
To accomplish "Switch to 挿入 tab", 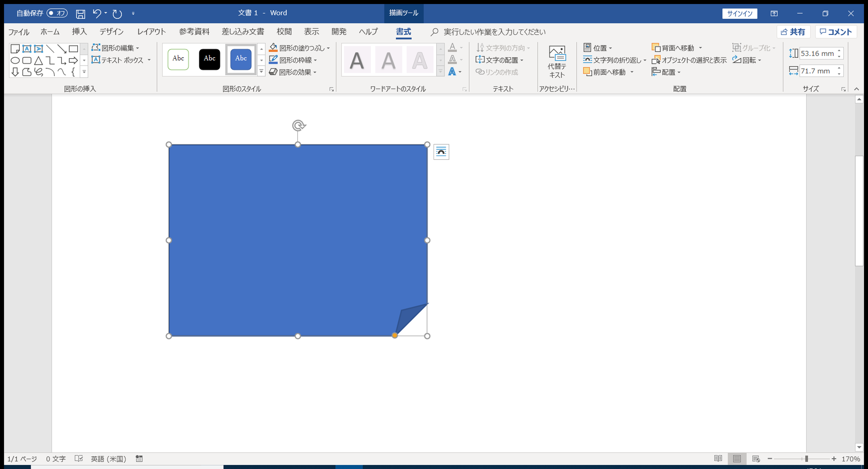I will click(79, 32).
